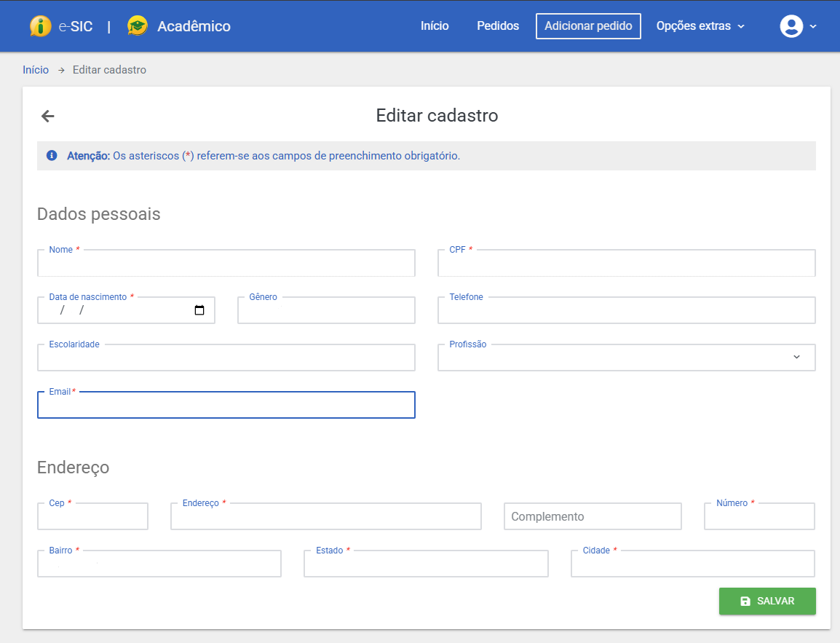The height and width of the screenshot is (643, 840).
Task: Click the info icon in the attention banner
Action: pos(50,155)
